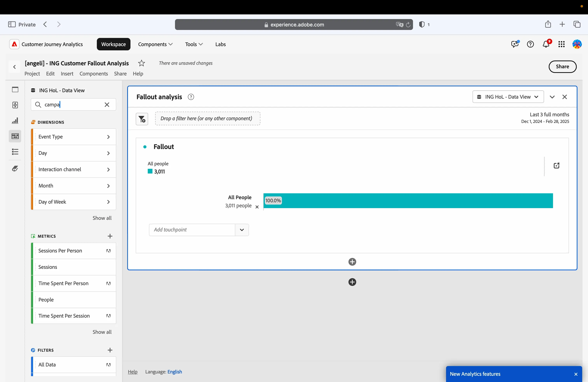Dismiss the New Analytics features banner

pos(576,374)
